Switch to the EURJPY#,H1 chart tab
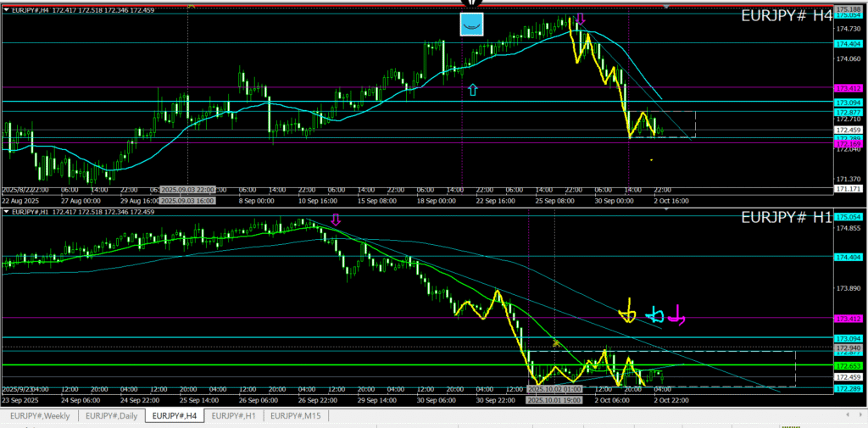The height and width of the screenshot is (428, 868). point(233,415)
